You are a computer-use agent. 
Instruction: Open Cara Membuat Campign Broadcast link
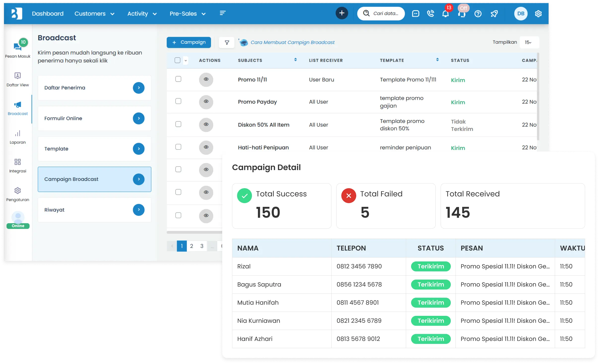[x=292, y=42]
